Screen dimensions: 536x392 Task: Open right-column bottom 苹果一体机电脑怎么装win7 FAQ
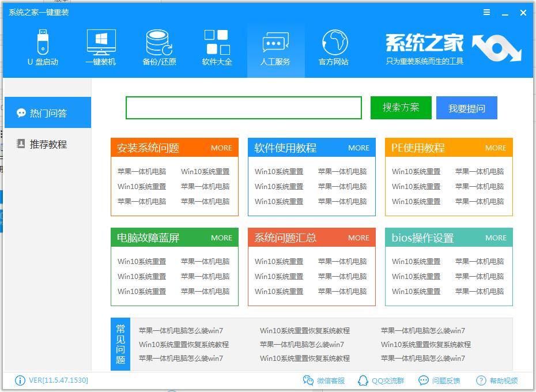click(423, 359)
